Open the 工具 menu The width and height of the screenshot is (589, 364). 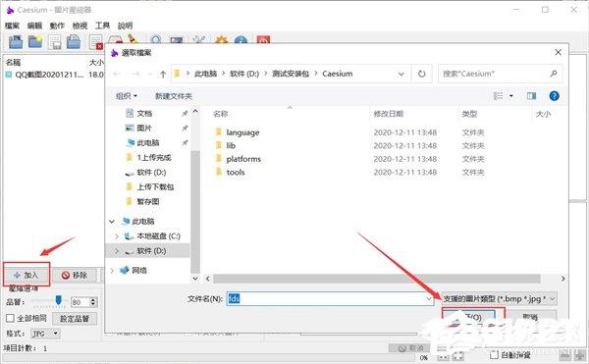pos(102,26)
